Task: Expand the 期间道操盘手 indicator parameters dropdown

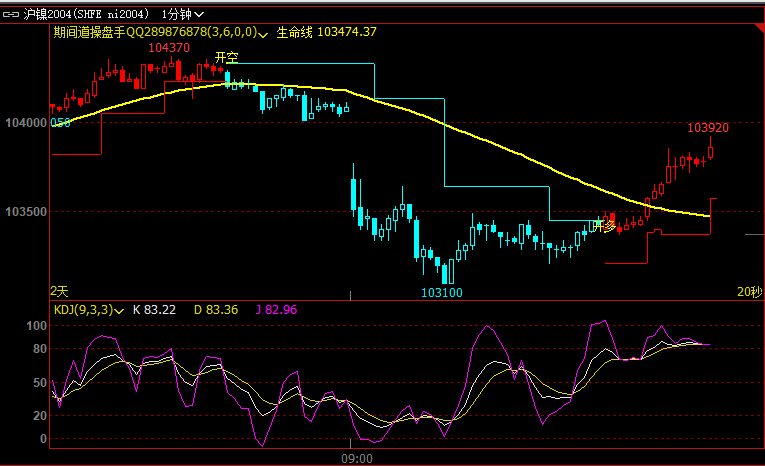Action: pos(263,33)
